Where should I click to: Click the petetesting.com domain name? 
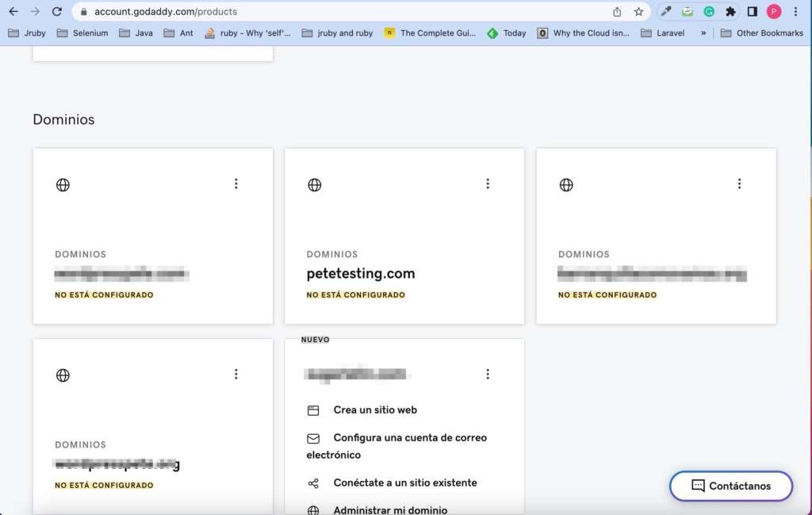pos(361,274)
